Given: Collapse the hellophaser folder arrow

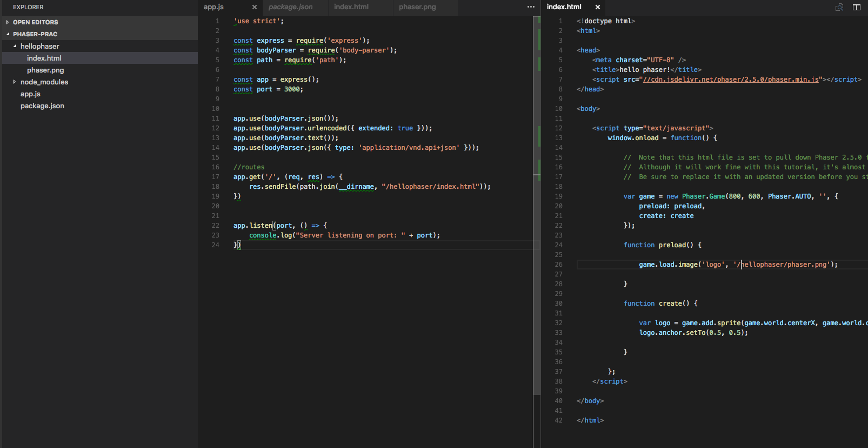Looking at the screenshot, I should pos(15,46).
